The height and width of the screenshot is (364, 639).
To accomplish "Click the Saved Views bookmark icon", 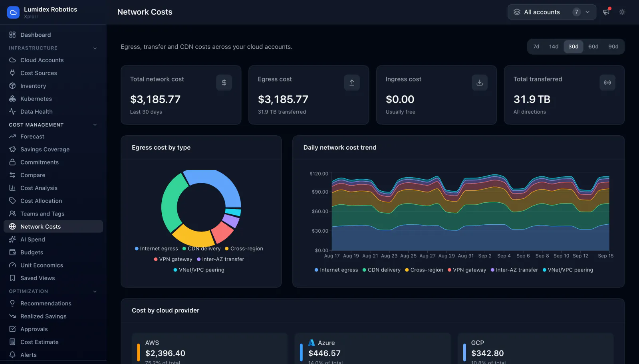I will (12, 278).
